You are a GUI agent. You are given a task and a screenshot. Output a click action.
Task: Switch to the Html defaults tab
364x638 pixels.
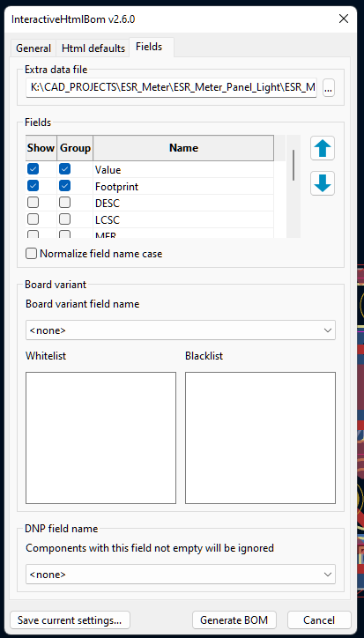pyautogui.click(x=93, y=48)
